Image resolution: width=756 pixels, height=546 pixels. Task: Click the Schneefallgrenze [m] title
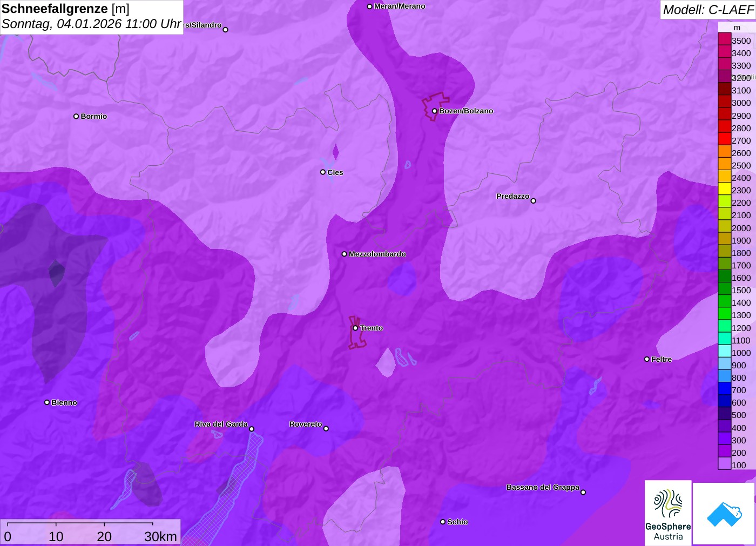pos(65,9)
